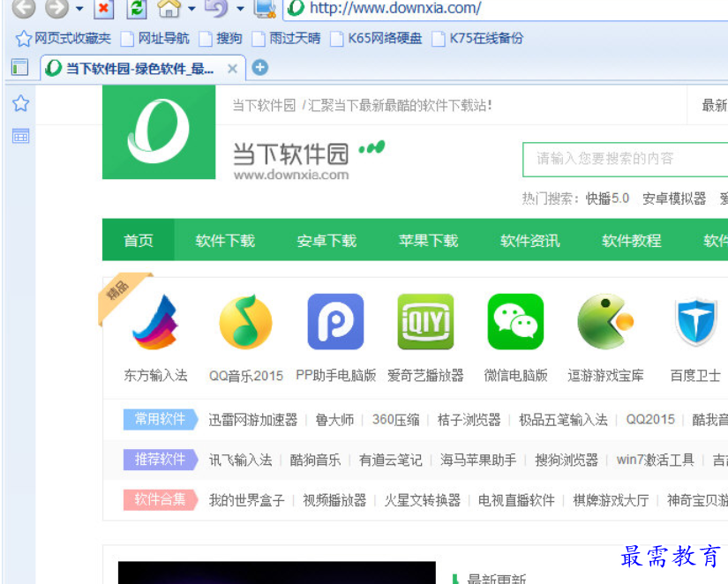
Task: Open the 软件下载 navigation item
Action: tap(225, 240)
